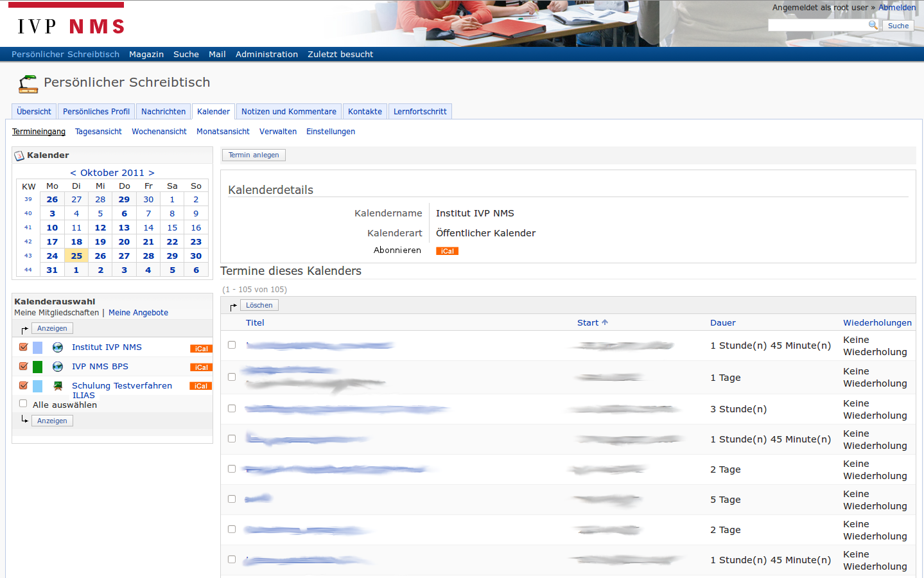Open the Administration menu

(266, 55)
